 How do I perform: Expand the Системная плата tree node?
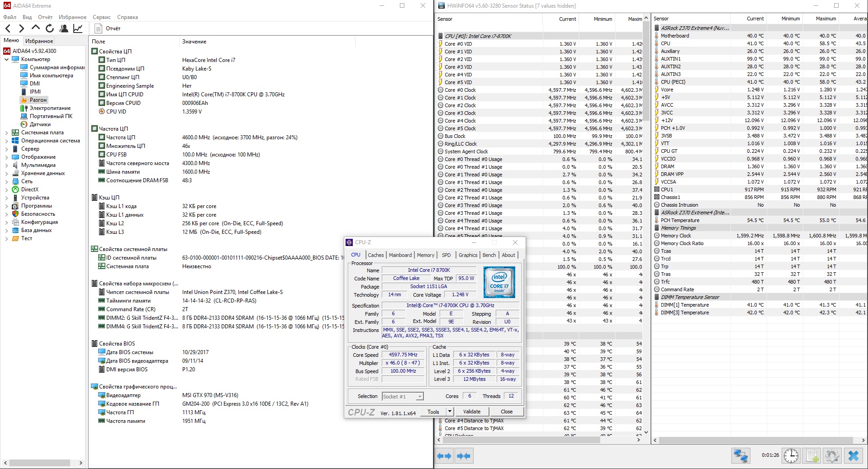tap(6, 133)
